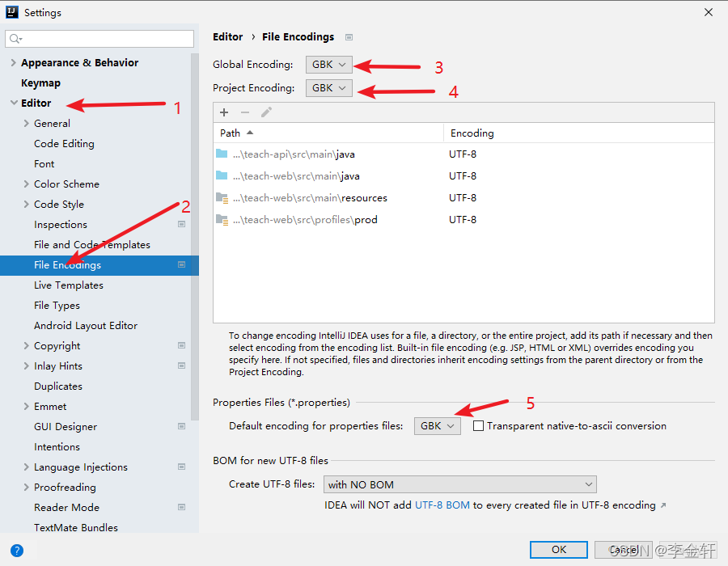
Task: Click the project-level icon next to Reader Mode
Action: (181, 507)
